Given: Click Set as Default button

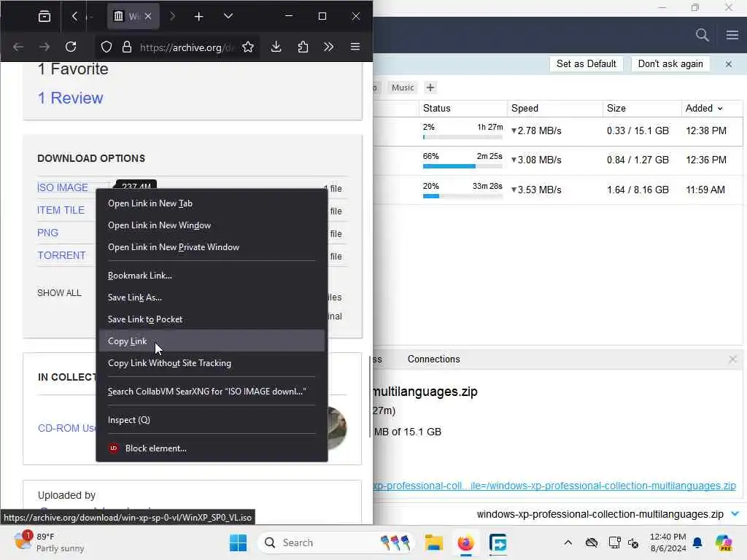Looking at the screenshot, I should [586, 64].
